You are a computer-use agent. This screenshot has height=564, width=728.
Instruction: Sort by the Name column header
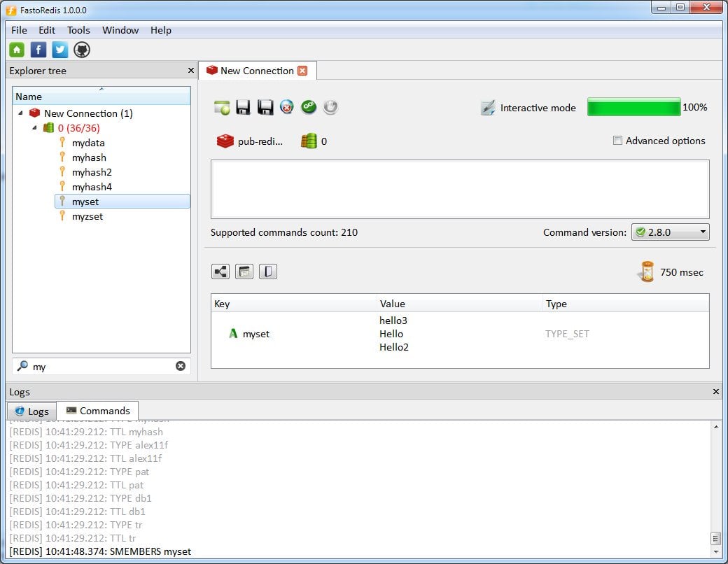(x=101, y=96)
